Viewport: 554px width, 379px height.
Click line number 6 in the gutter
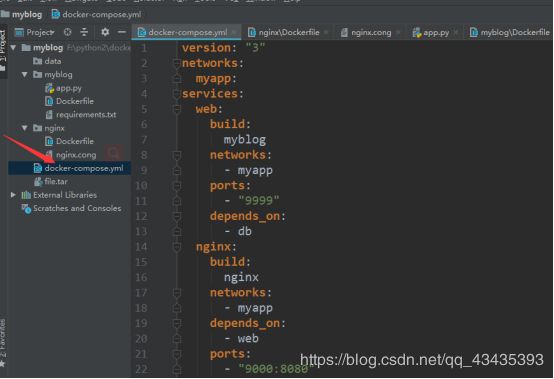tap(143, 124)
